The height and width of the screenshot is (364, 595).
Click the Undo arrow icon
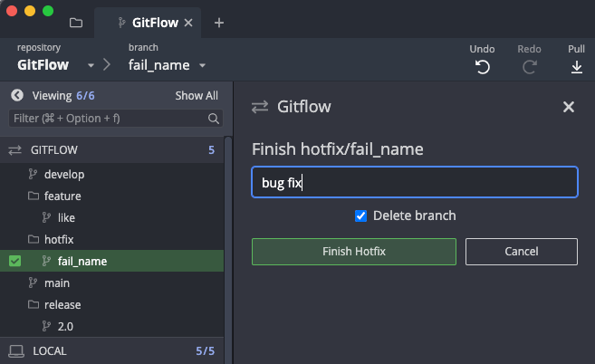[482, 67]
